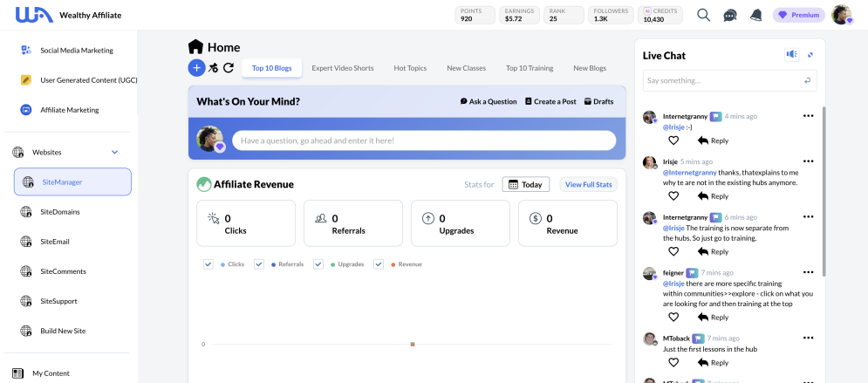Click the SiteSupport globe icon

(x=26, y=302)
